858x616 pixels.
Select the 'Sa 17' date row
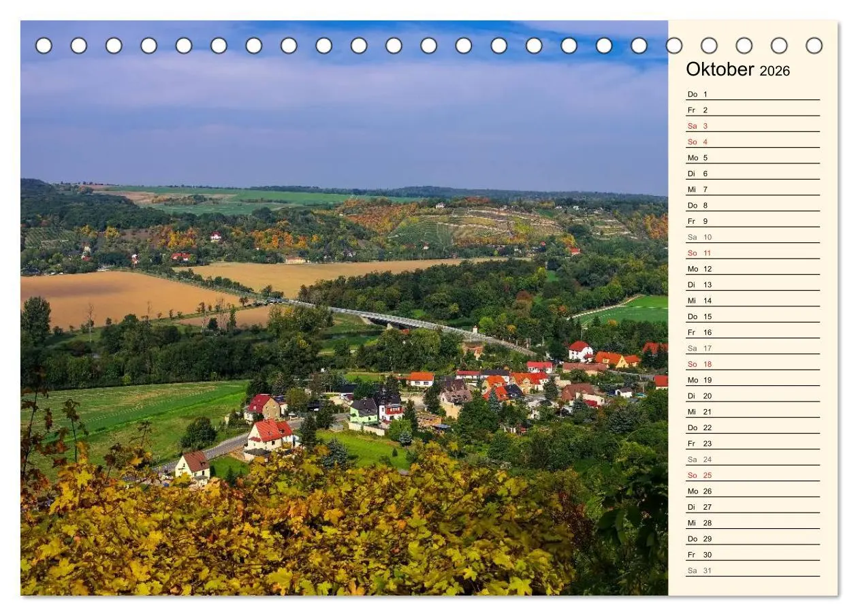pyautogui.click(x=752, y=348)
